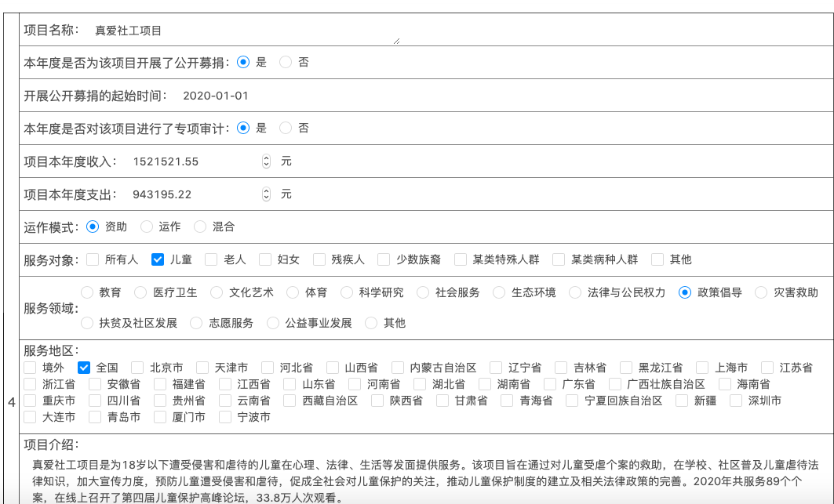Image resolution: width=834 pixels, height=504 pixels.
Task: Check 福建省 service region
Action: (159, 384)
